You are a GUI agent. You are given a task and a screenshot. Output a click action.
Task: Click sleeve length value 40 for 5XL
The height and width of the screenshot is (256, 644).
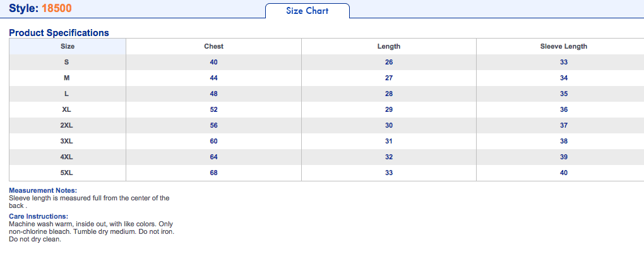[x=563, y=173]
